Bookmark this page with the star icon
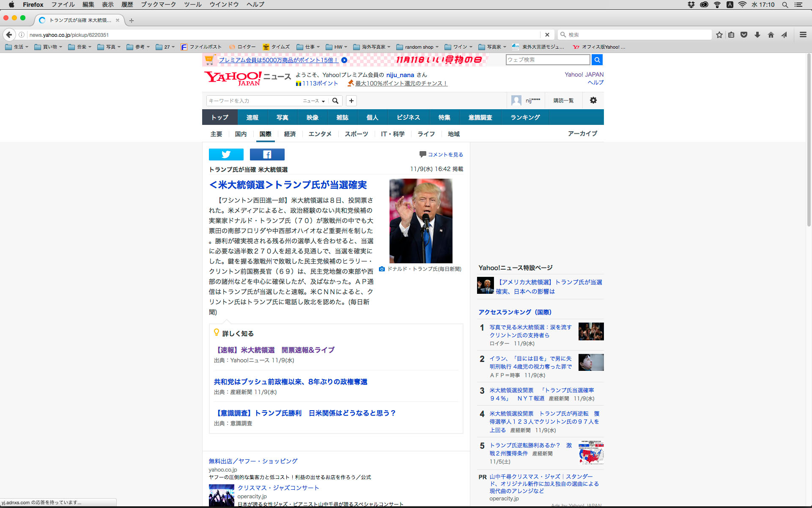 point(719,35)
